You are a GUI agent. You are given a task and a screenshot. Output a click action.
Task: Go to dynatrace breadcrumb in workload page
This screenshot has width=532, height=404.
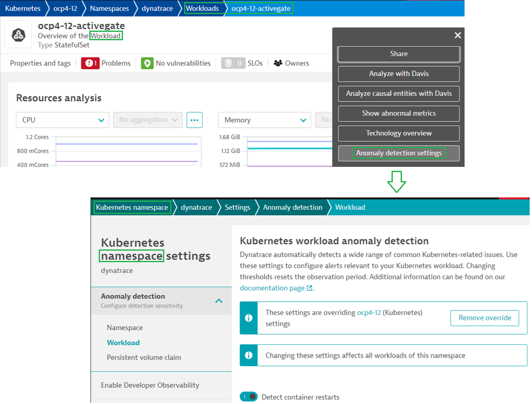coord(157,8)
